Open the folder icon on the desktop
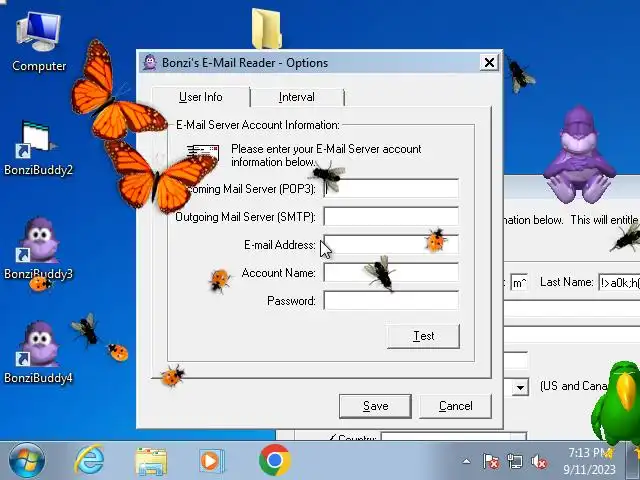 pyautogui.click(x=267, y=29)
